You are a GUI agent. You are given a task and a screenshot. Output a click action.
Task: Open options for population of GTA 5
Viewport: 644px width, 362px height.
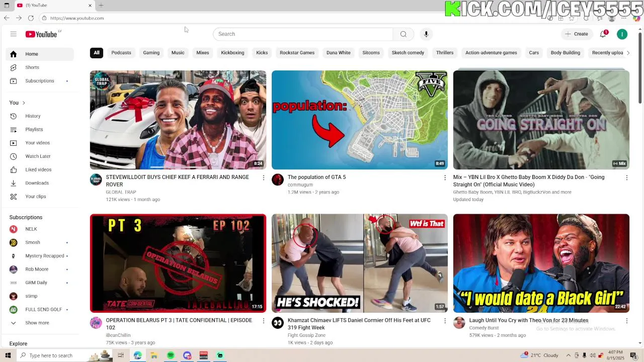445,177
